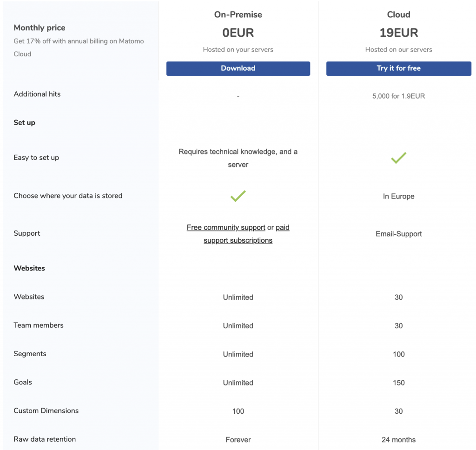Image resolution: width=476 pixels, height=450 pixels.
Task: Click the 19EUR price text
Action: [x=398, y=33]
